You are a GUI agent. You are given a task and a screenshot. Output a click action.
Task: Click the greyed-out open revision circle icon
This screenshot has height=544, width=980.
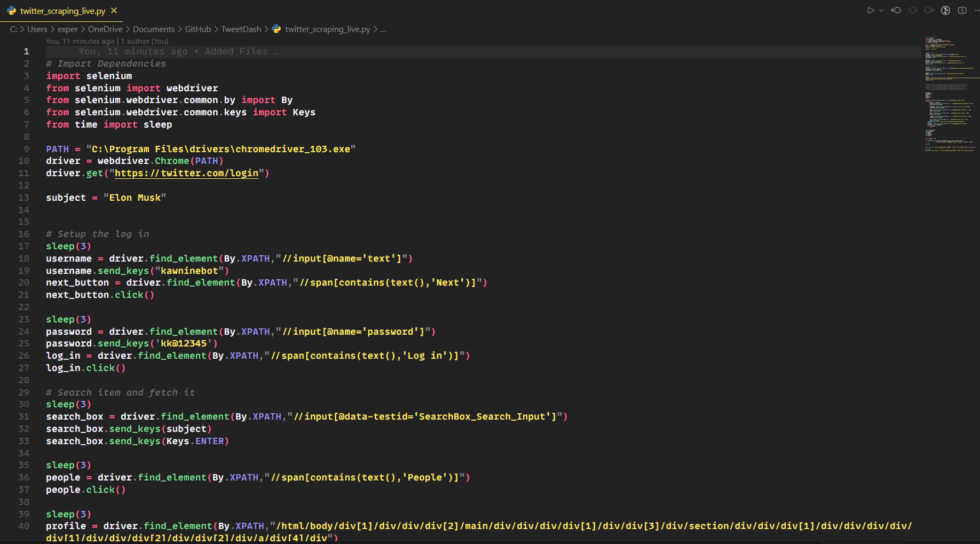(x=913, y=10)
